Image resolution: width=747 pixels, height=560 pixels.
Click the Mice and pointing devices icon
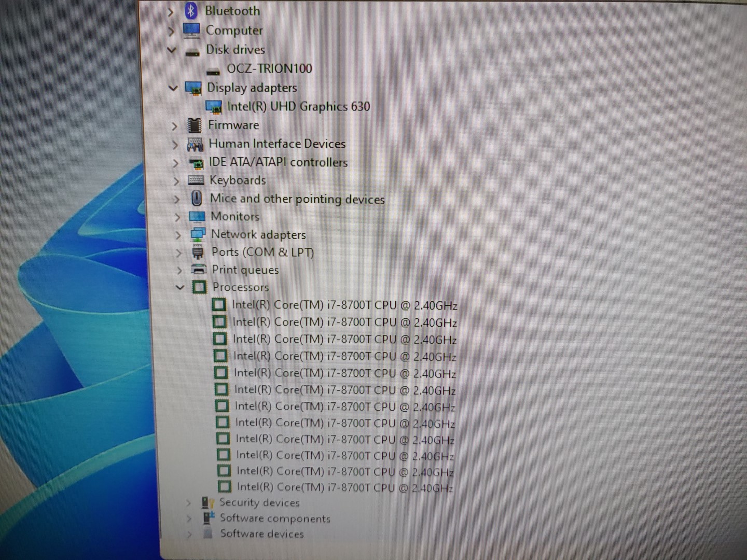tap(197, 199)
